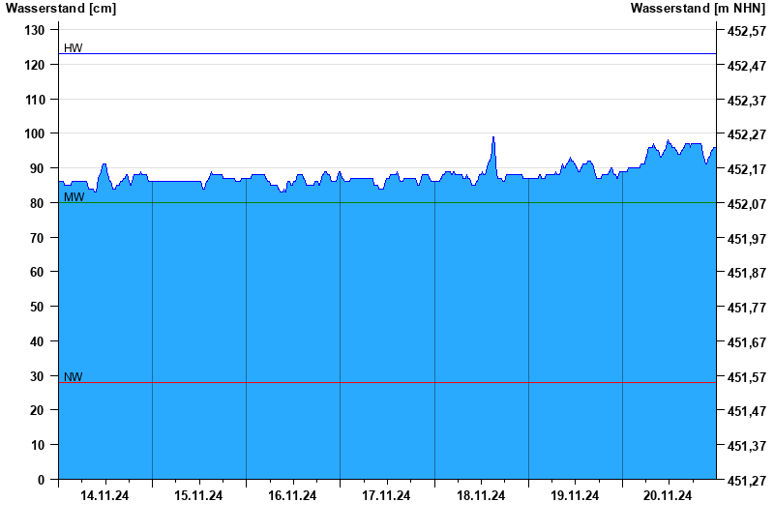Click the 130 value on left axis

coord(34,31)
